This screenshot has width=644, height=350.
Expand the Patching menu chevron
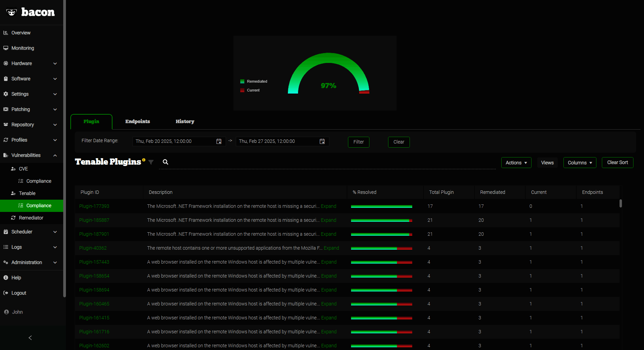click(55, 110)
